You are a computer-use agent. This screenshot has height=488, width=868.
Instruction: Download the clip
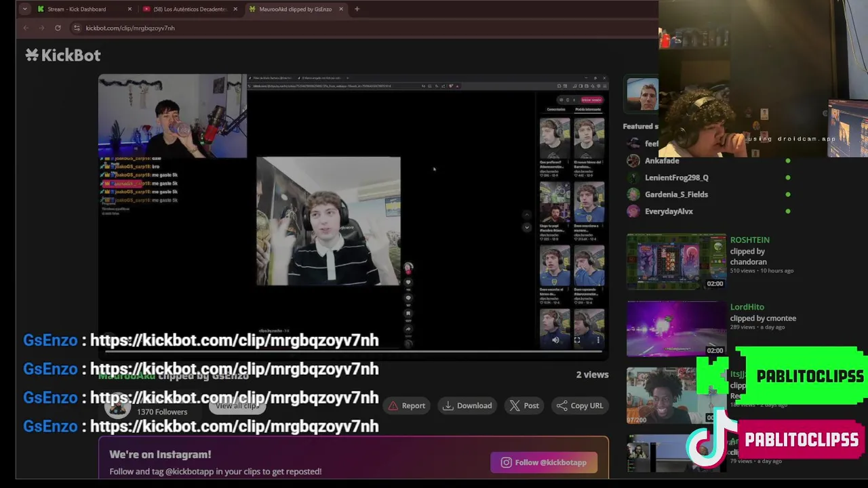point(467,405)
